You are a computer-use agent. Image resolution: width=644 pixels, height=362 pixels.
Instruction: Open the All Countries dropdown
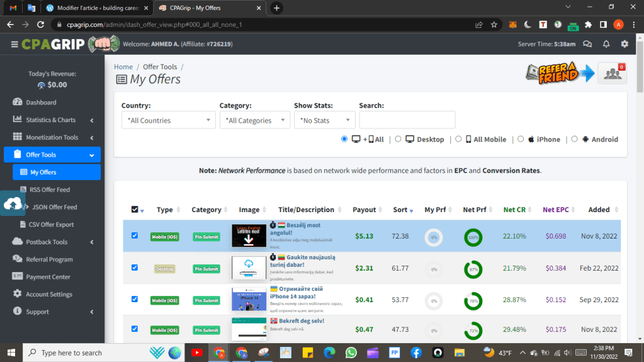click(x=168, y=120)
